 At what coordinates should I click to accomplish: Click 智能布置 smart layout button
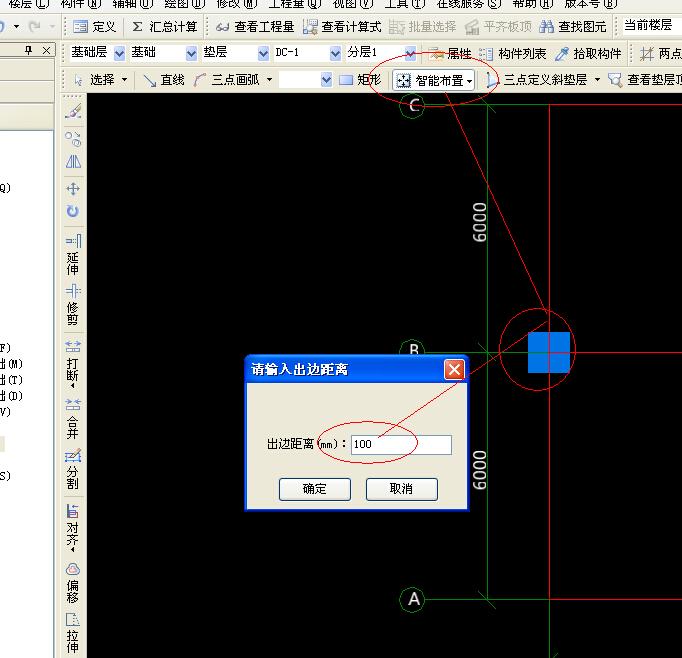433,80
